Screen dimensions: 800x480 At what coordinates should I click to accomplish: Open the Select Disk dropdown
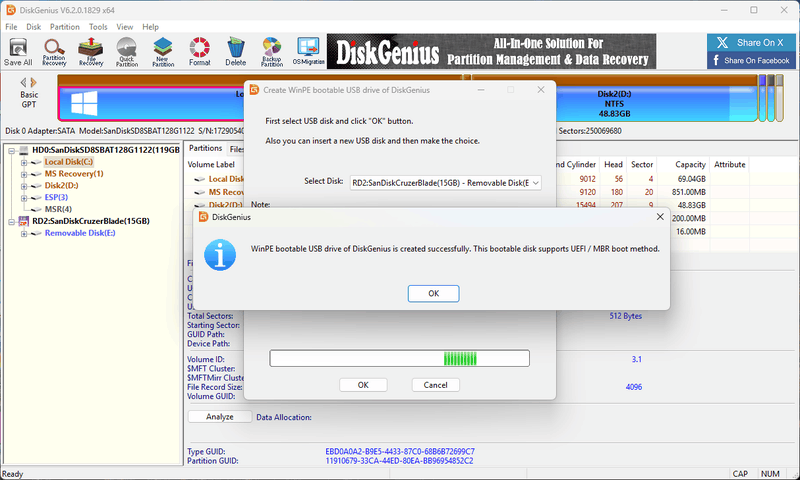pyautogui.click(x=445, y=183)
